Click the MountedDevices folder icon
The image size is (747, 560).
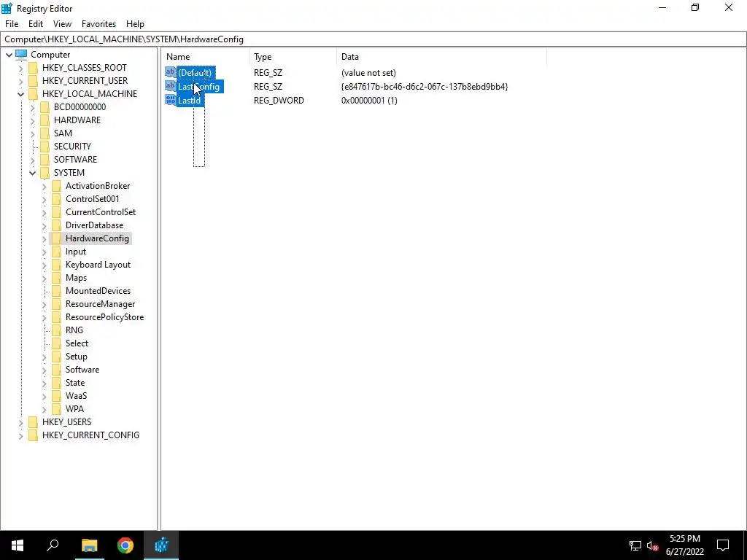coord(56,290)
